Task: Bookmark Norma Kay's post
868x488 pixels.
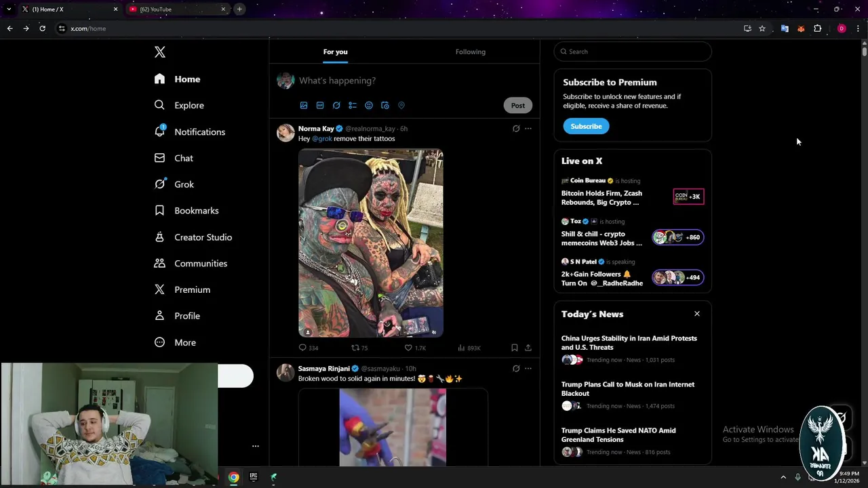Action: [515, 348]
